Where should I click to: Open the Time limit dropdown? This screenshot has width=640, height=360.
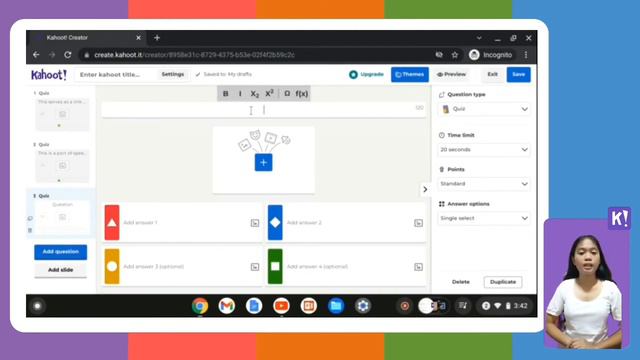click(484, 150)
